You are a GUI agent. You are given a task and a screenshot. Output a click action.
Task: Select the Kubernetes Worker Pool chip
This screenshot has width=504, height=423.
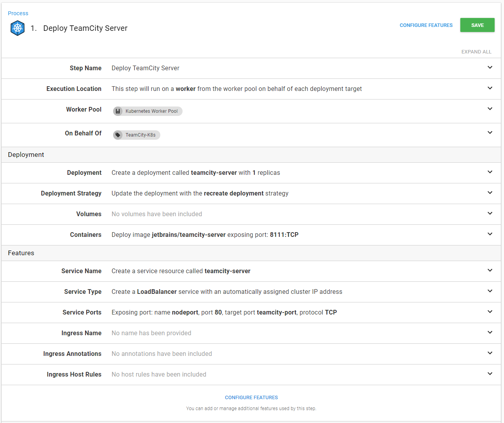click(151, 111)
